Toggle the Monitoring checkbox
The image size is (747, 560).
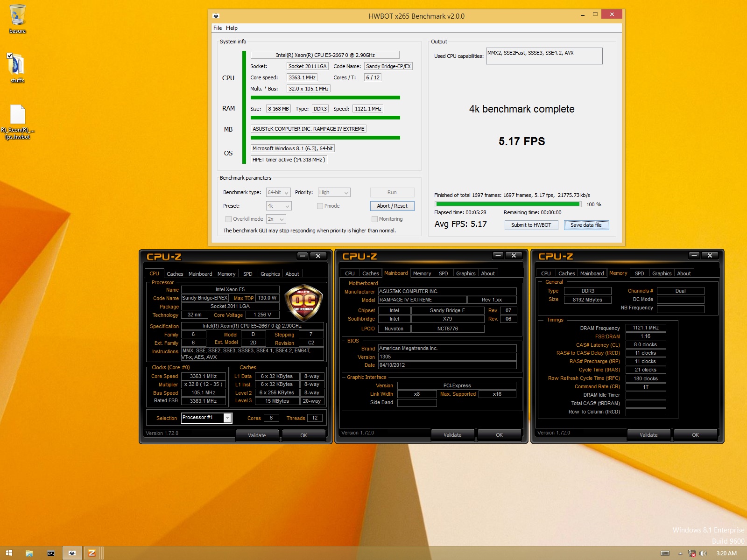(x=374, y=219)
